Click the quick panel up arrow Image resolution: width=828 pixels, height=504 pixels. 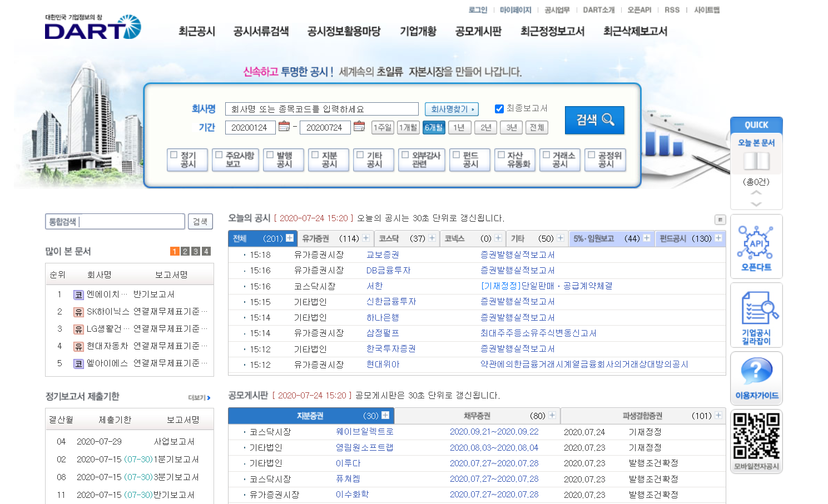click(756, 193)
